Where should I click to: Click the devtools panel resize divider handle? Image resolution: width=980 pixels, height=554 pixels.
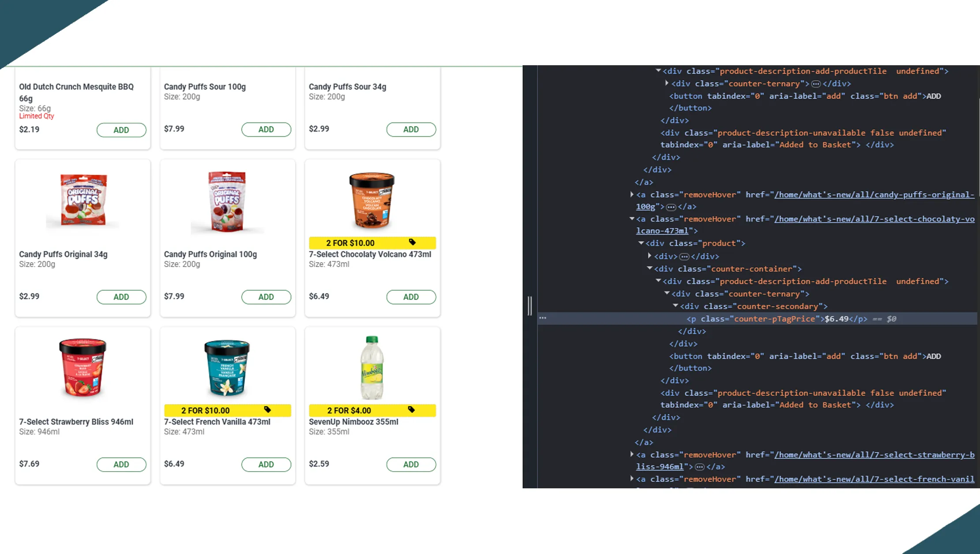coord(529,305)
